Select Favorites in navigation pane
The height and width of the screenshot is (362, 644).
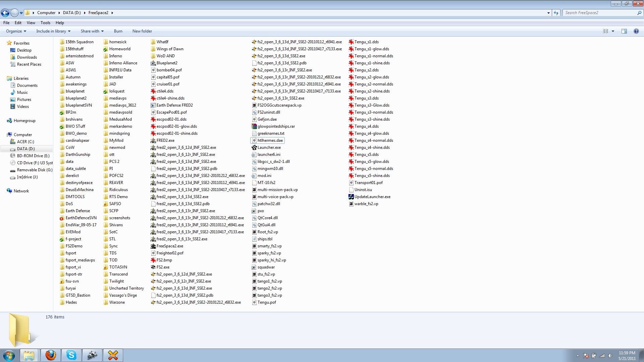click(21, 43)
